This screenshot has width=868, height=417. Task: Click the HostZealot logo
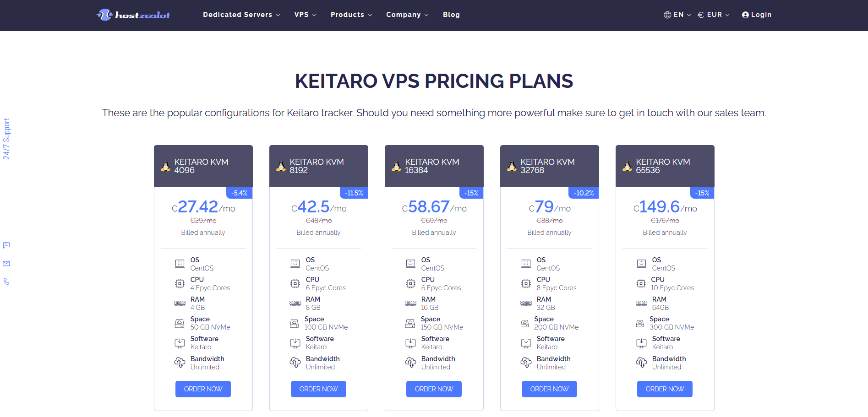[133, 15]
